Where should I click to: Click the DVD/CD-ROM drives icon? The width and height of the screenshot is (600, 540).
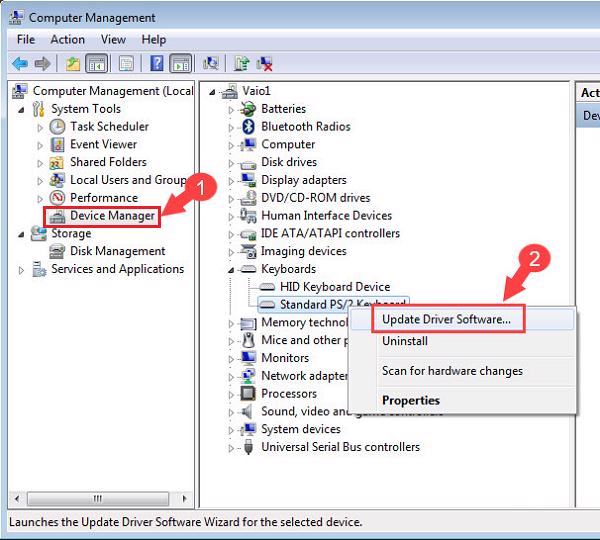tap(248, 198)
